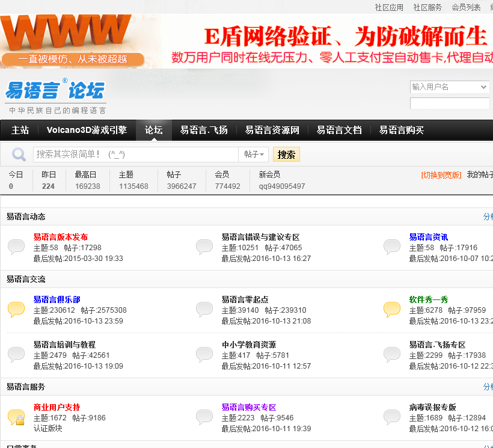
Task: Click the 易语言服务 category header
Action: [26, 387]
